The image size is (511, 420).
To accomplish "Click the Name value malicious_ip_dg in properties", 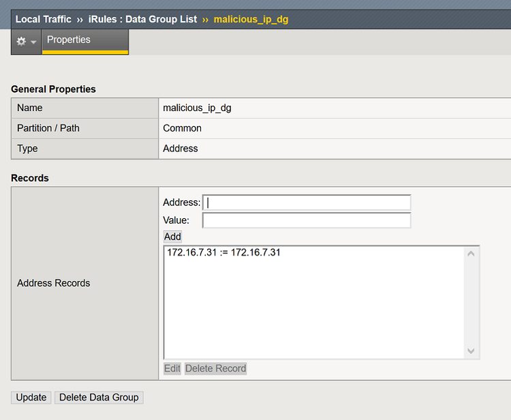I will pyautogui.click(x=197, y=108).
